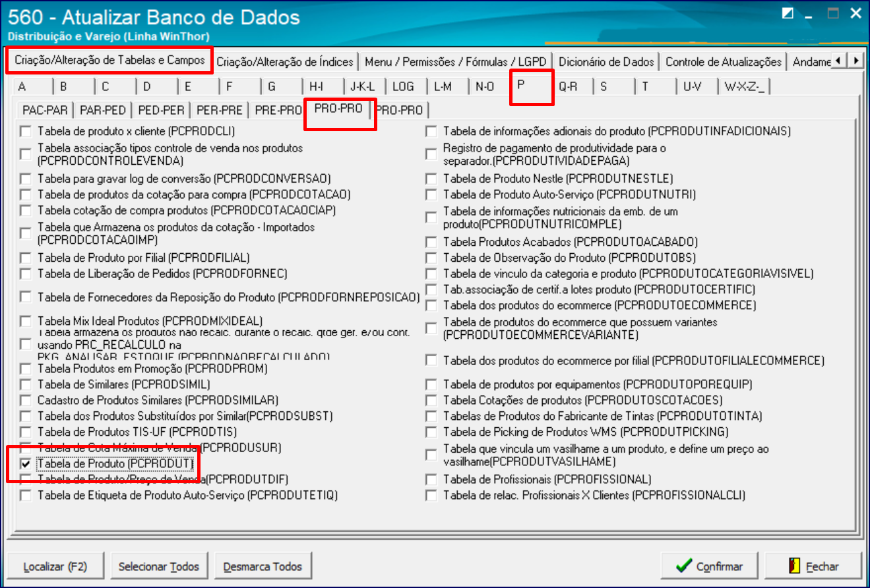Select letter tab H-I
Screen dimensions: 870x588
pyautogui.click(x=323, y=87)
